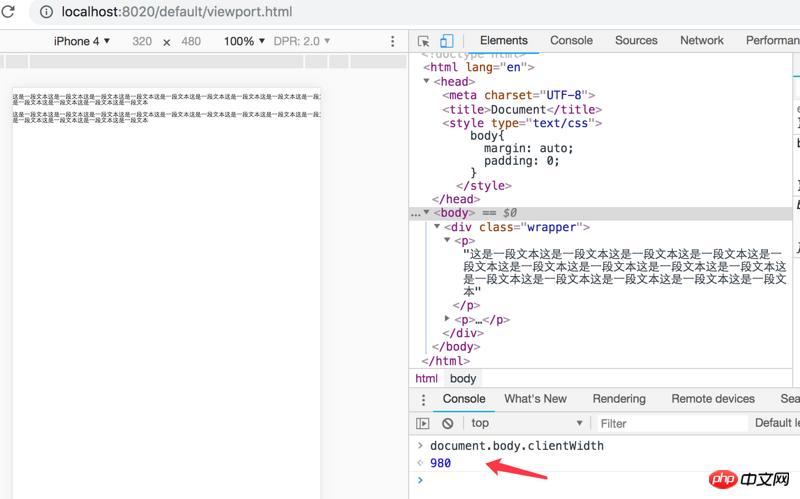800x499 pixels.
Task: Switch to the Network tab
Action: 701,40
